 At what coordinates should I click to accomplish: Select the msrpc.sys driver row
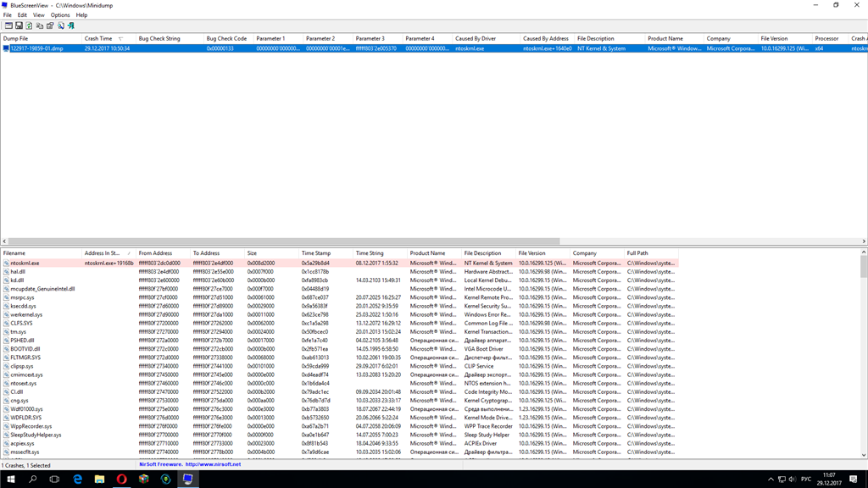pyautogui.click(x=339, y=297)
